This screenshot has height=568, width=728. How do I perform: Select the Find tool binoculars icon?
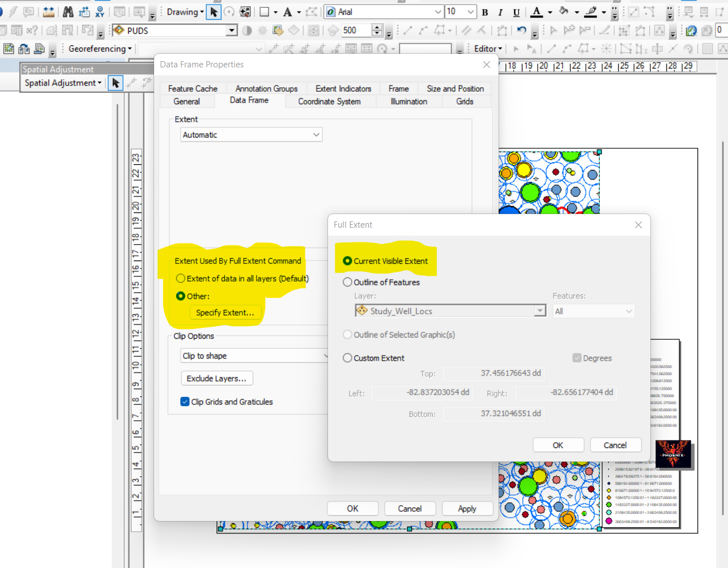pos(69,11)
